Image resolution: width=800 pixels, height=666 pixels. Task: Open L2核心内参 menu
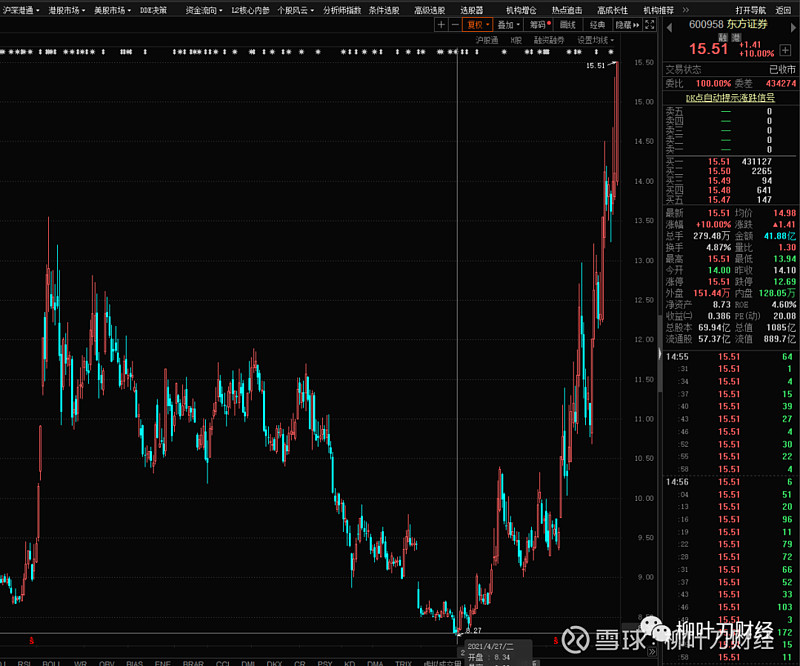pos(250,10)
